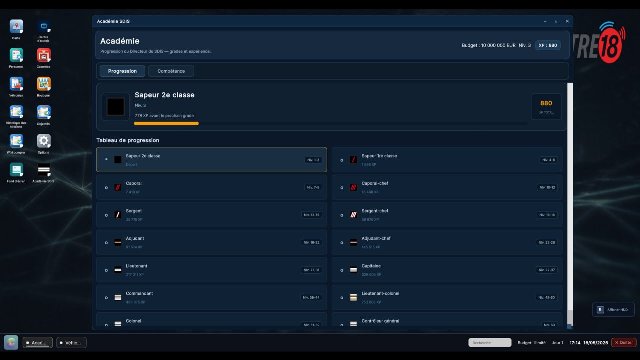The width and height of the screenshot is (640, 360).
Task: Expand the Sergent-chef progression row
Action: coord(447,215)
